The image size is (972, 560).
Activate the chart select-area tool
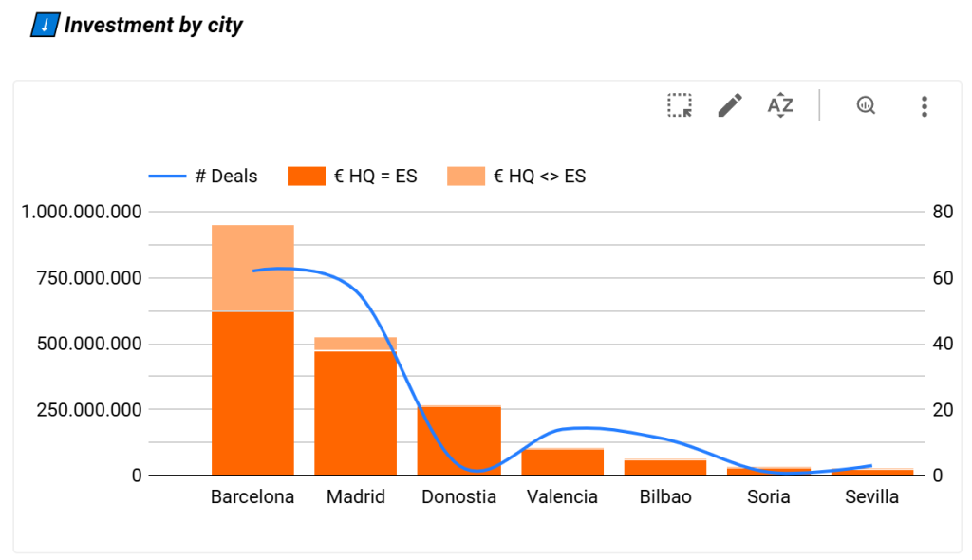pos(680,105)
